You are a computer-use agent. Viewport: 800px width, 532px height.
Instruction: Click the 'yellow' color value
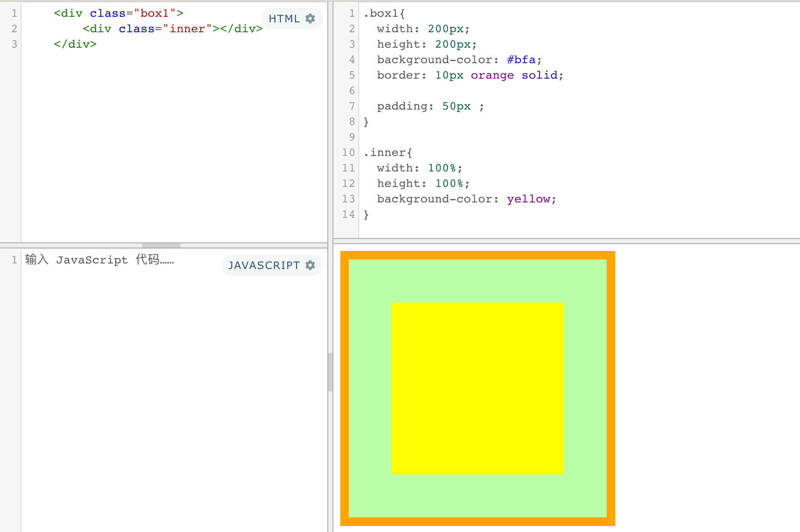click(528, 199)
